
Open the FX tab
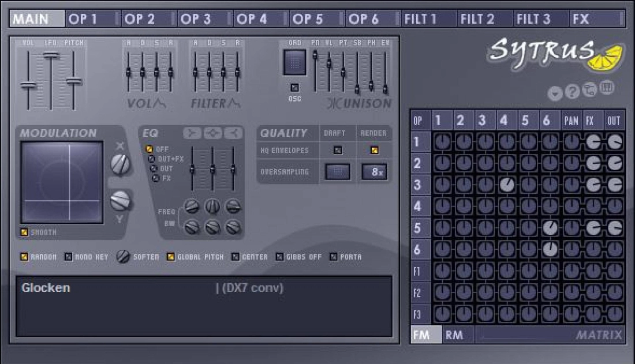click(x=597, y=18)
